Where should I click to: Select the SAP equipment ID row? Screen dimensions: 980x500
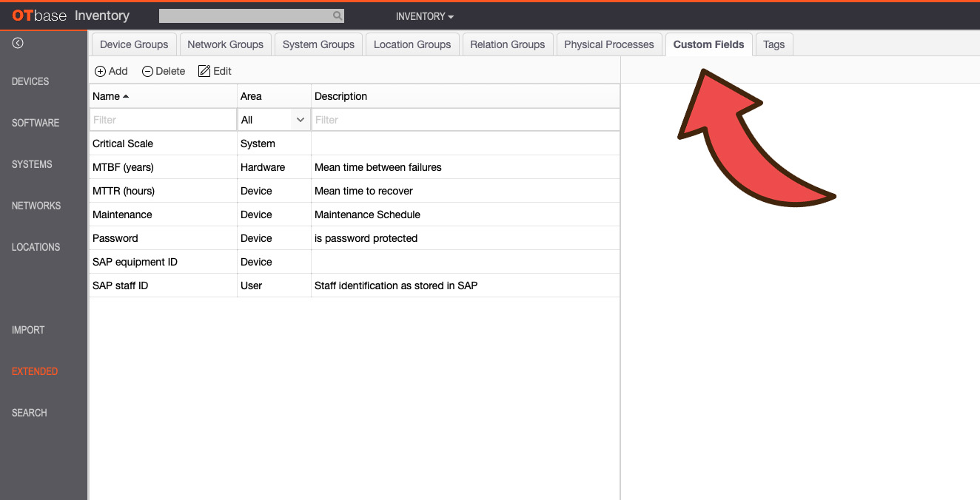(355, 262)
